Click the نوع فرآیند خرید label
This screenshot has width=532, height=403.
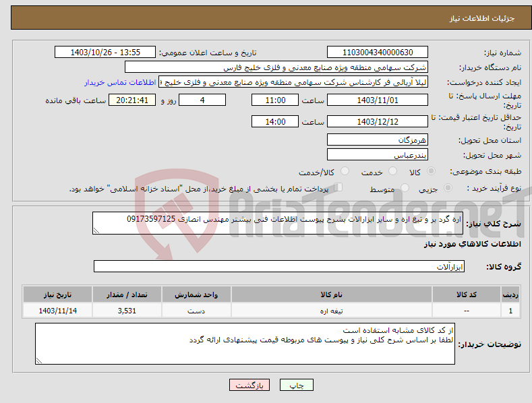494,188
